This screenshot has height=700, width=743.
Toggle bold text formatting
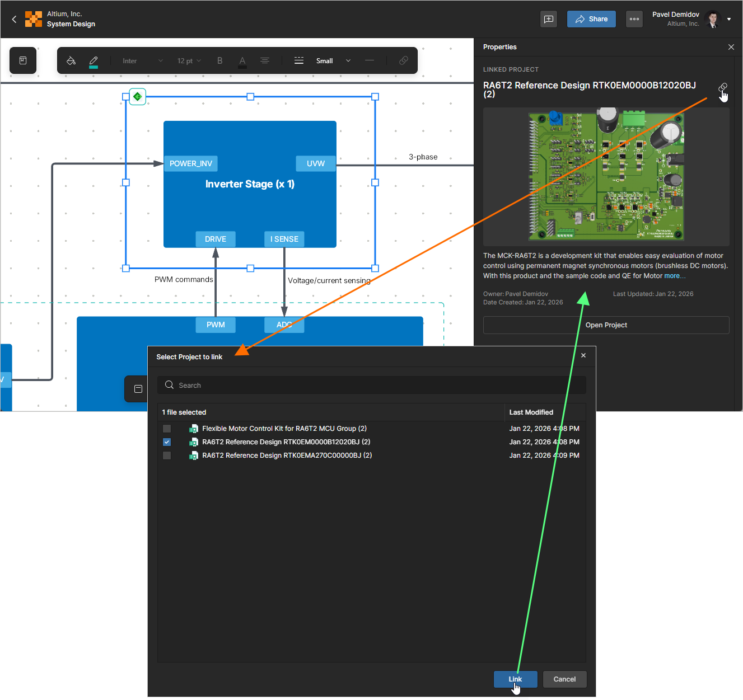tap(220, 60)
